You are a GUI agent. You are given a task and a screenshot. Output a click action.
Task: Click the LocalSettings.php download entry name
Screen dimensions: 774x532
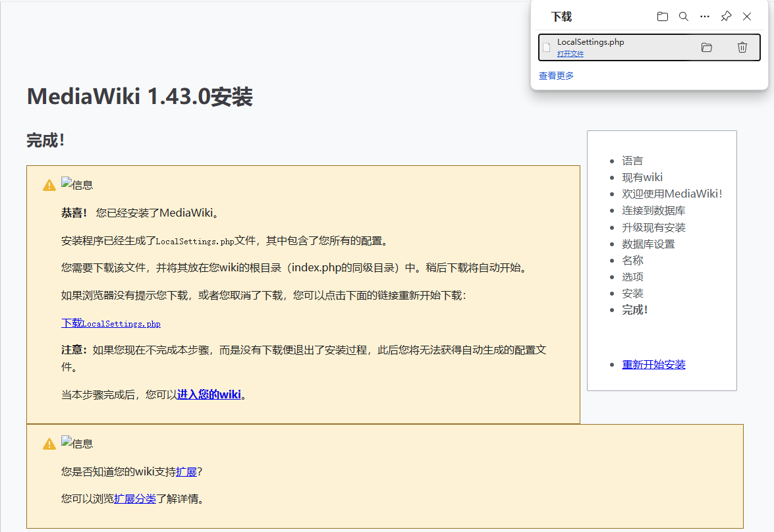pos(590,42)
